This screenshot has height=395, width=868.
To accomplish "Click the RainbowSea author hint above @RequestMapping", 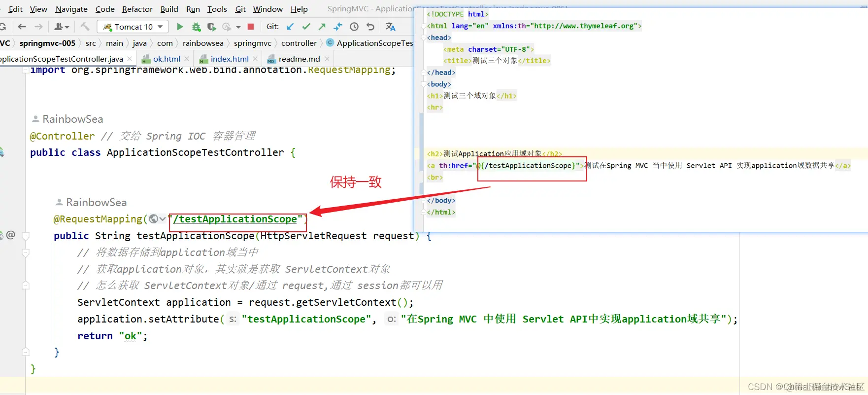I will tap(96, 202).
